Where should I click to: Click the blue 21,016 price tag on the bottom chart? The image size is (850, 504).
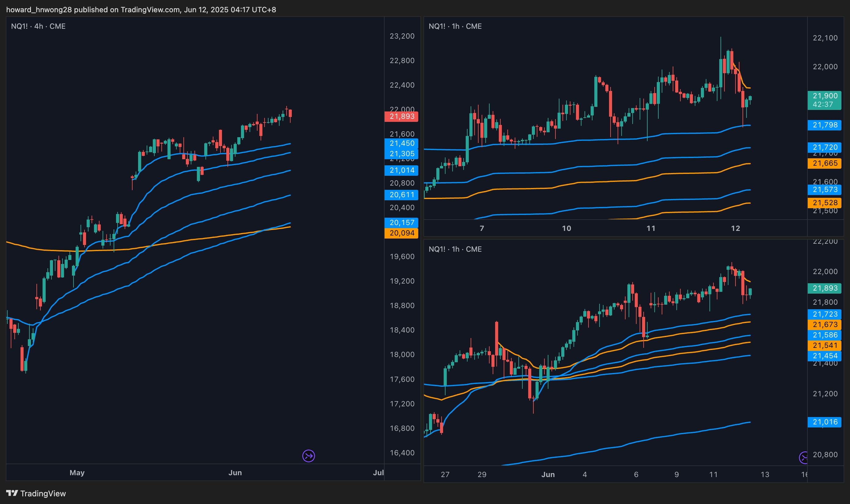(x=824, y=422)
